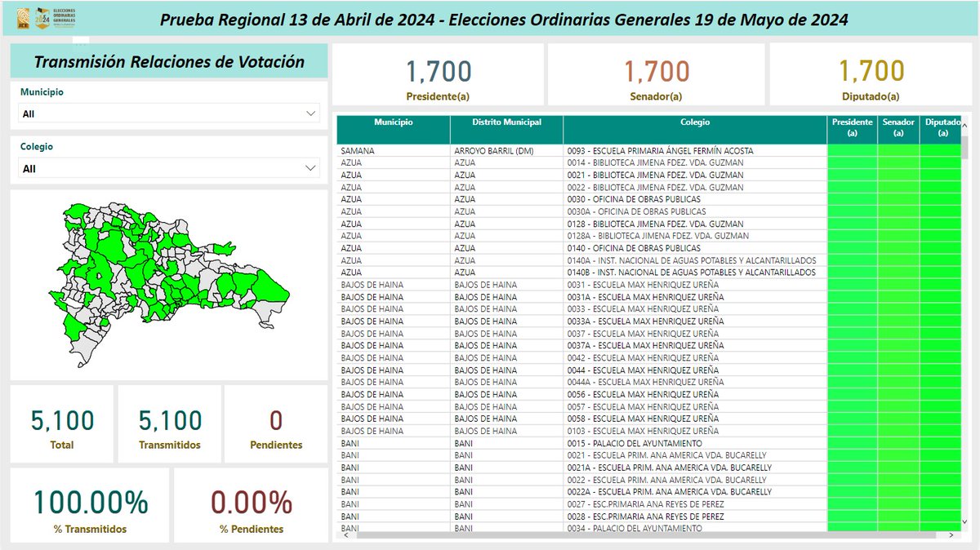The image size is (980, 550).
Task: Select the Senador(a) 1,700 card
Action: click(x=657, y=75)
